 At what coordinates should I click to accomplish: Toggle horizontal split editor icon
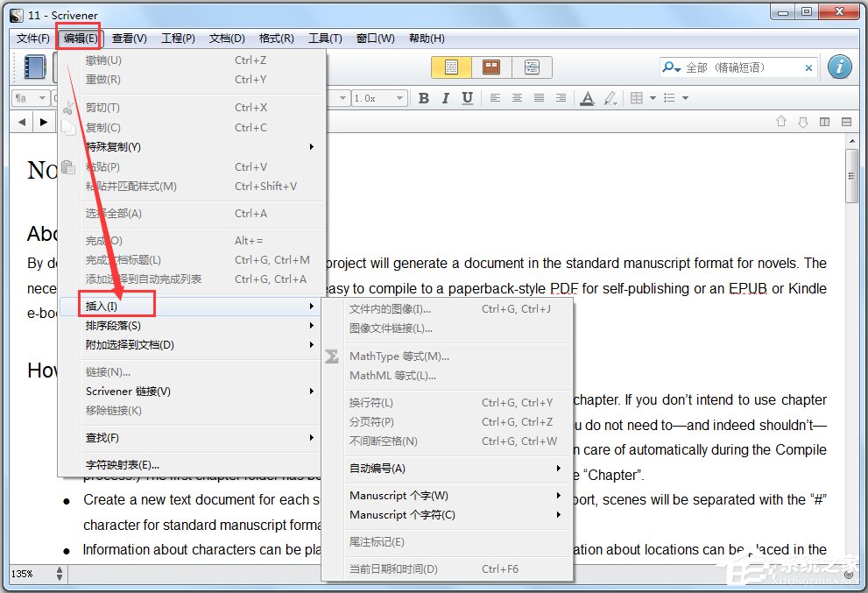846,121
